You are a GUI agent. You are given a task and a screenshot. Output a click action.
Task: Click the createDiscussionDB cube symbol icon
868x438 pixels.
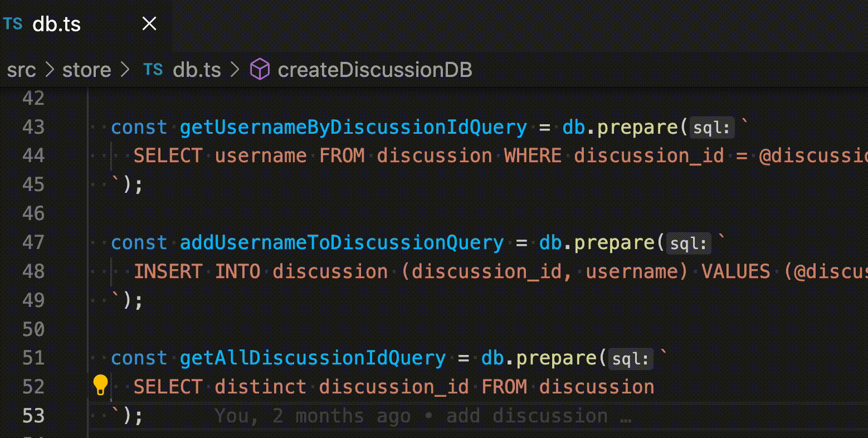point(260,70)
